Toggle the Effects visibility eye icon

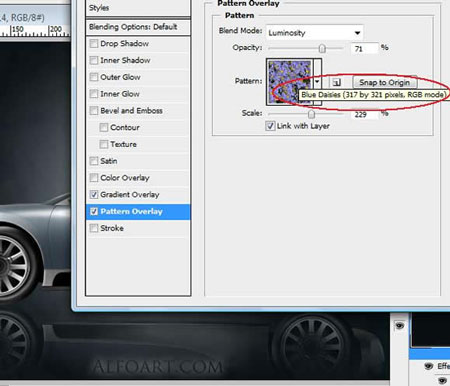point(429,366)
